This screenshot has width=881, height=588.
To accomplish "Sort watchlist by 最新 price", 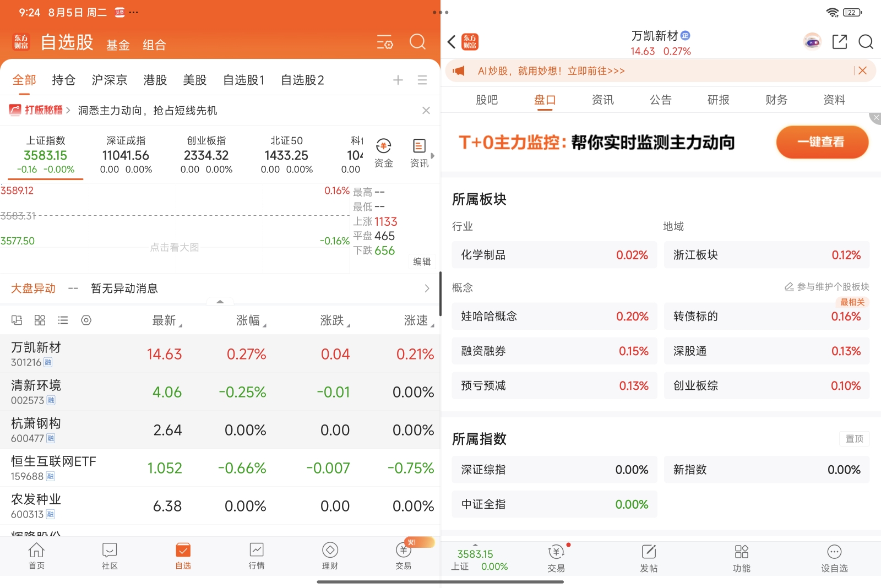I will [x=167, y=320].
